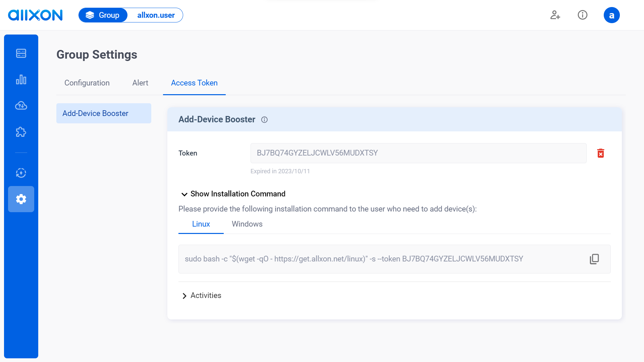Click the circular sparkle sidebar icon
644x362 pixels.
(21, 173)
